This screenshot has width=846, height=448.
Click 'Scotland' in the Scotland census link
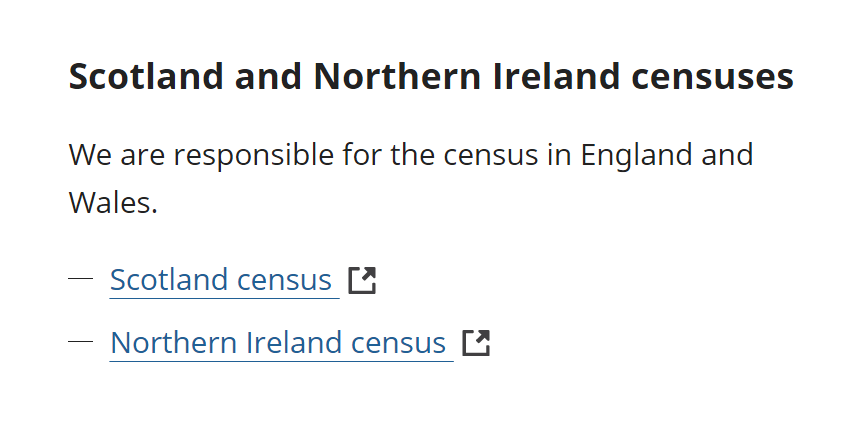pyautogui.click(x=167, y=280)
